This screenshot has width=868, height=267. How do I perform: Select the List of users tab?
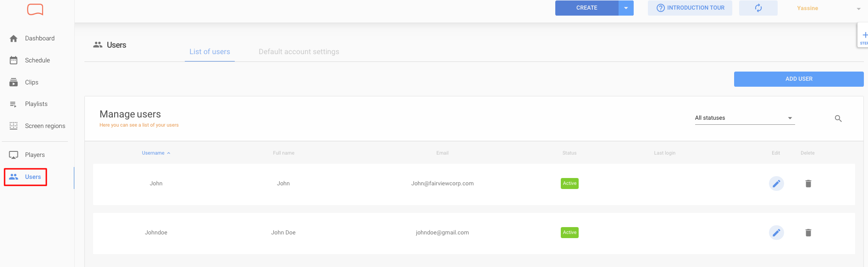209,51
